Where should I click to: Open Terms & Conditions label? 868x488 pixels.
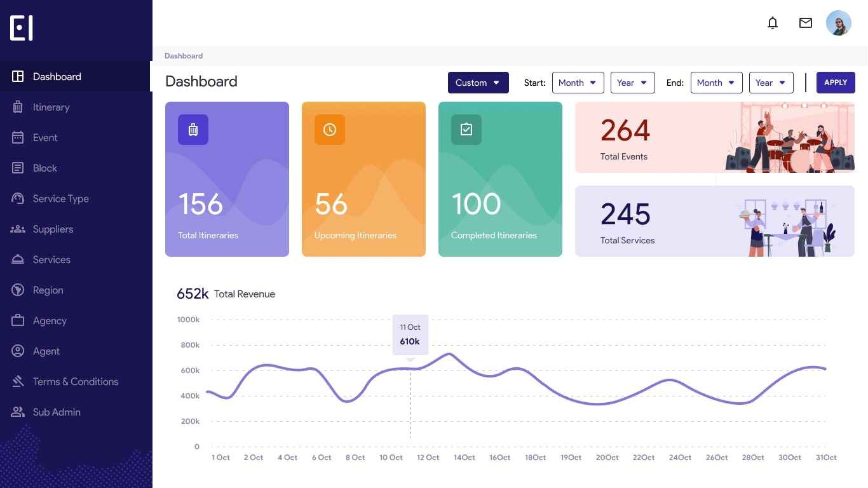tap(76, 381)
